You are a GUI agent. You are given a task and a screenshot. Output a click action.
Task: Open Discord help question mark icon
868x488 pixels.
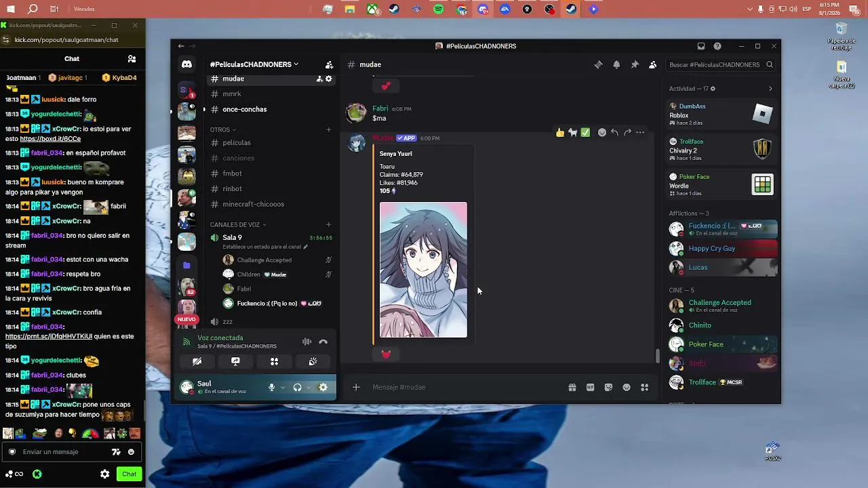coord(717,46)
